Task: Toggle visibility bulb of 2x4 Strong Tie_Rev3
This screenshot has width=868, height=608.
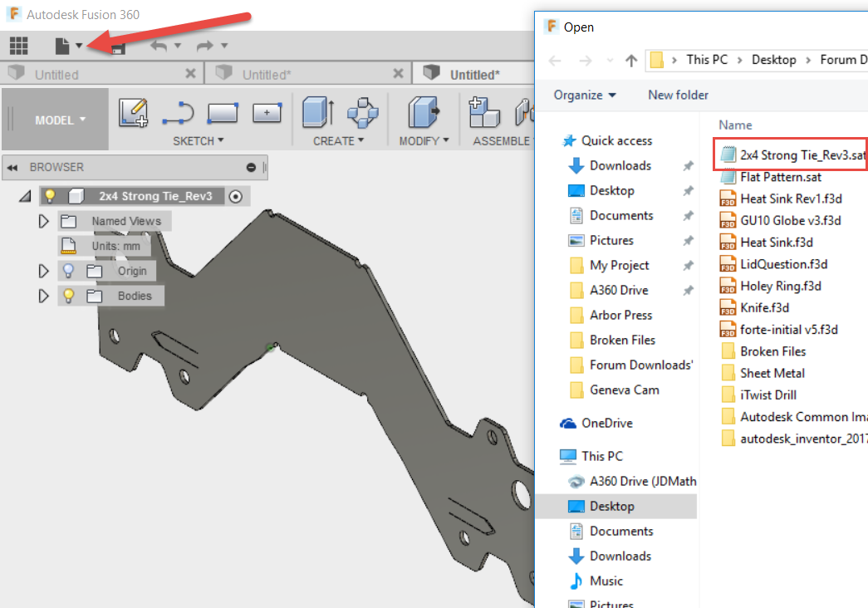Action: [50, 195]
